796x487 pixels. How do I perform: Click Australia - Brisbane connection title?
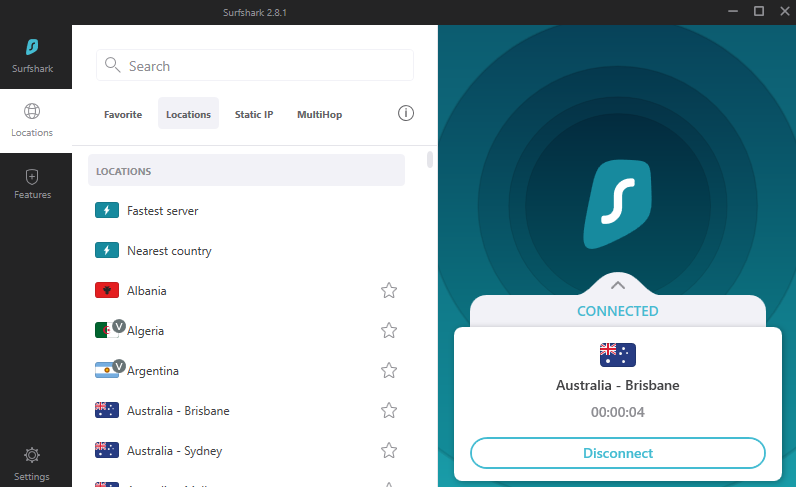[x=618, y=385]
